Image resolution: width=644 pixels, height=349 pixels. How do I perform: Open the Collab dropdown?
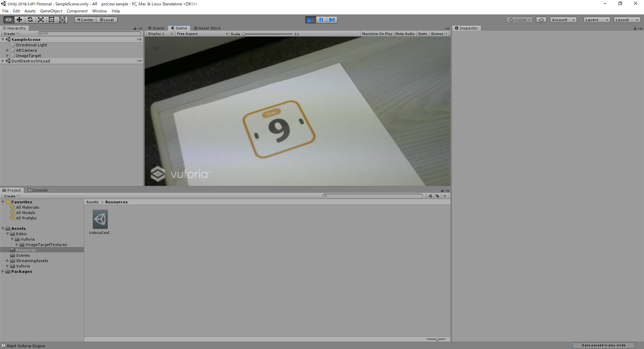tap(520, 20)
